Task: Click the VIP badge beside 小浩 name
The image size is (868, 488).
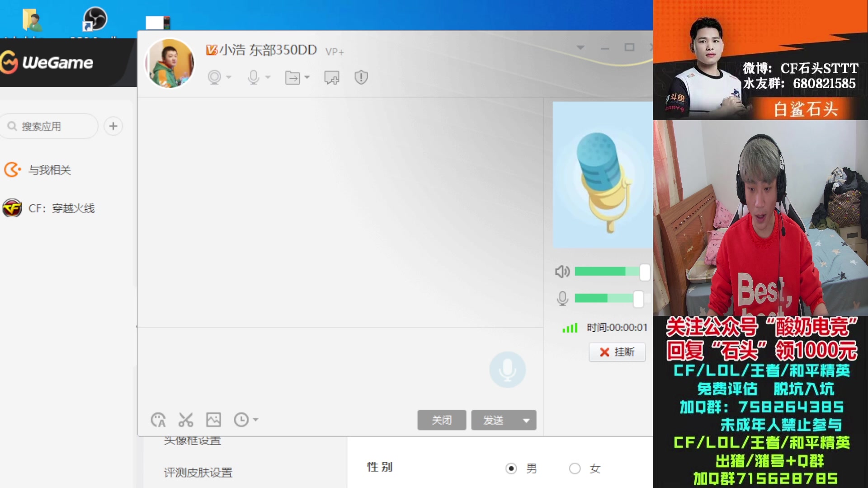Action: (x=212, y=50)
